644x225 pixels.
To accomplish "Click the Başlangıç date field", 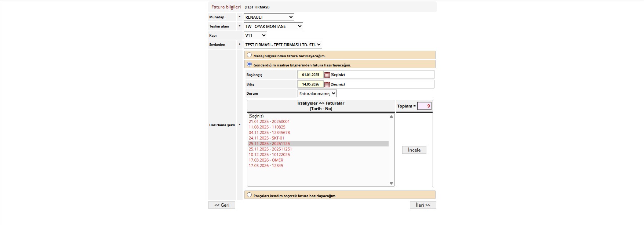I will (x=310, y=75).
